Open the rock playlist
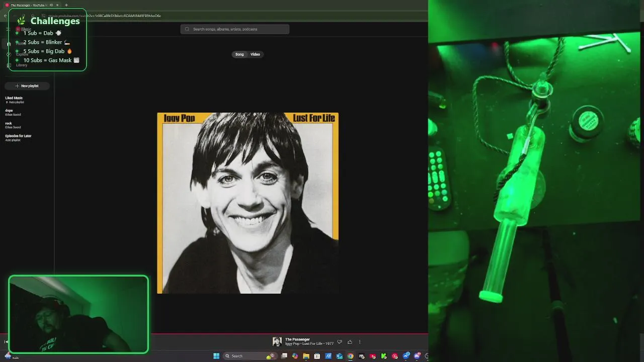 (x=13, y=125)
